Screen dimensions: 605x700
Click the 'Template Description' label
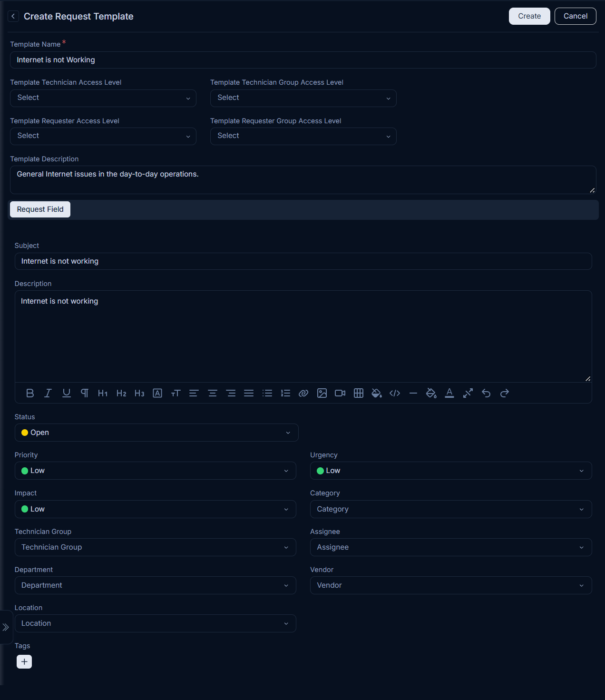point(44,159)
